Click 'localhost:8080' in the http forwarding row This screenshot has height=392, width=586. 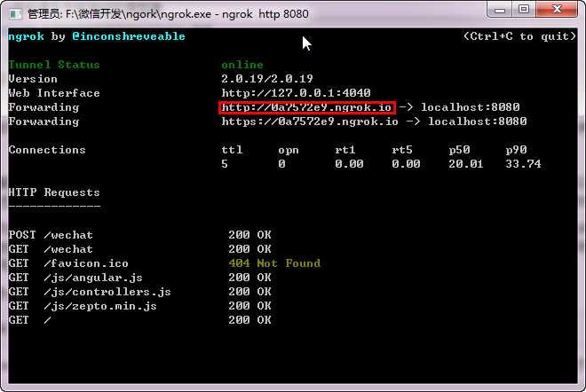click(471, 107)
